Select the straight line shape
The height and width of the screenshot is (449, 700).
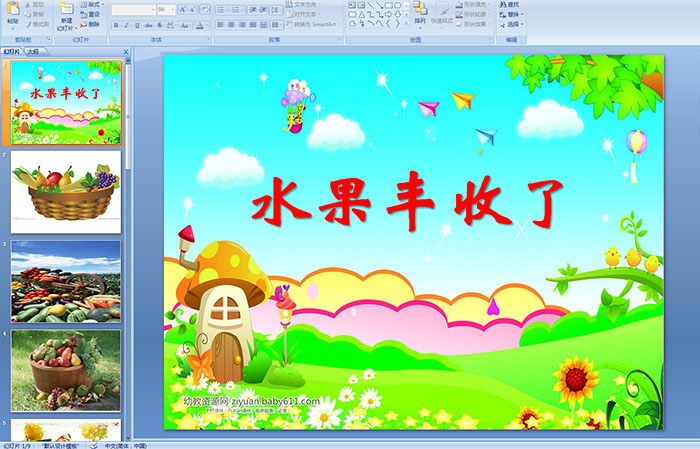(x=371, y=5)
